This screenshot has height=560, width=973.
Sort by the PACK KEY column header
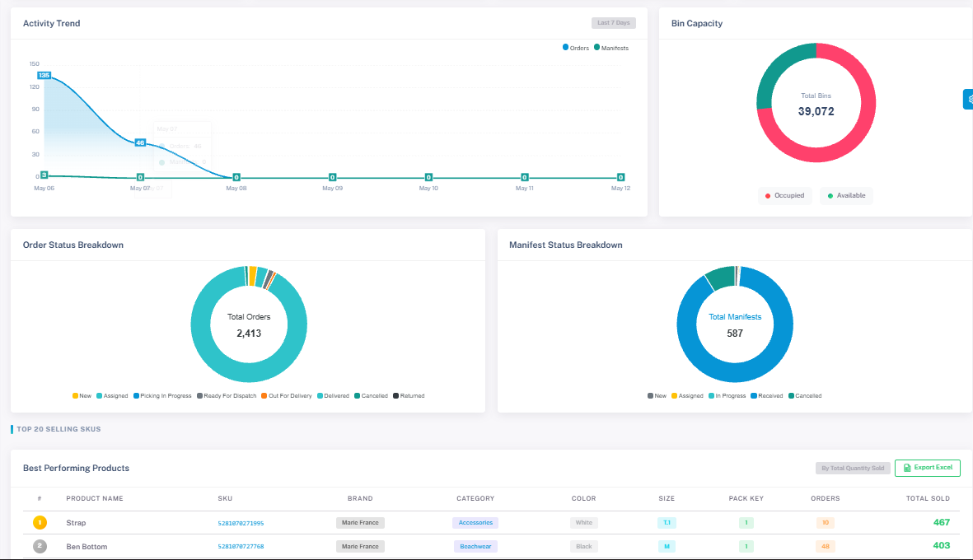point(746,498)
